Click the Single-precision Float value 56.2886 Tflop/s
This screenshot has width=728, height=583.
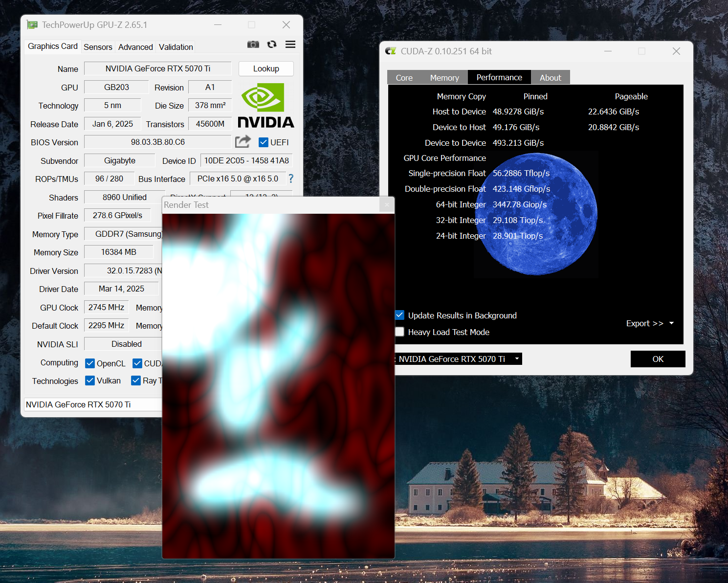click(521, 173)
